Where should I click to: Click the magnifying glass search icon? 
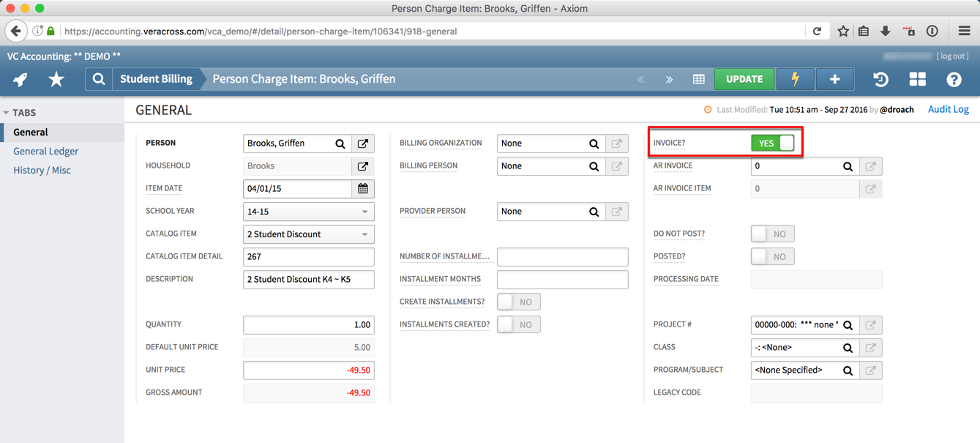(x=99, y=79)
